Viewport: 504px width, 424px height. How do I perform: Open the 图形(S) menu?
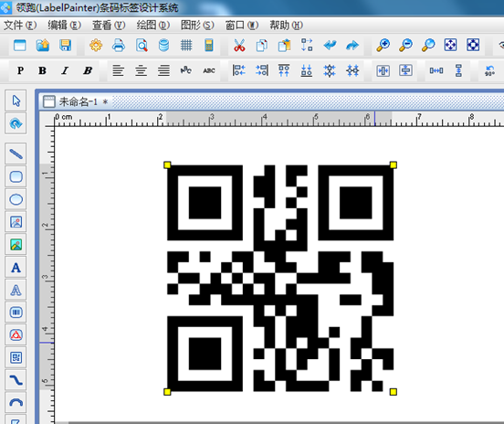[197, 25]
